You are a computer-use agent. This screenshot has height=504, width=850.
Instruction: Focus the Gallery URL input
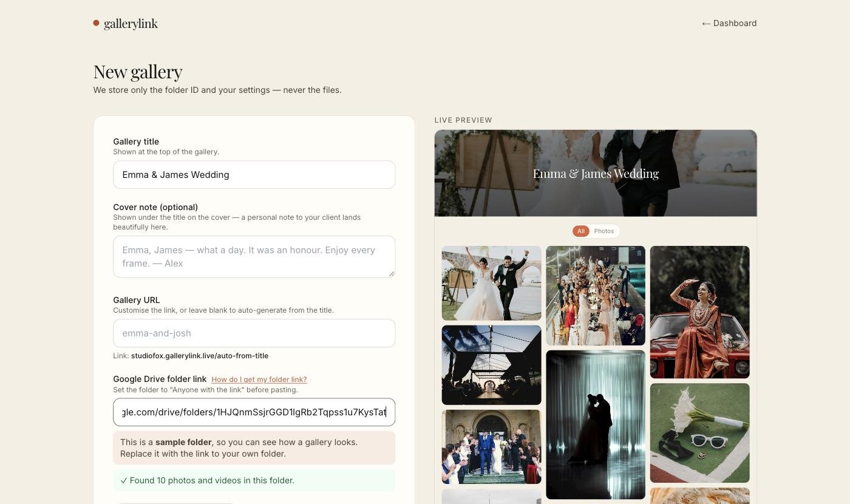(254, 333)
